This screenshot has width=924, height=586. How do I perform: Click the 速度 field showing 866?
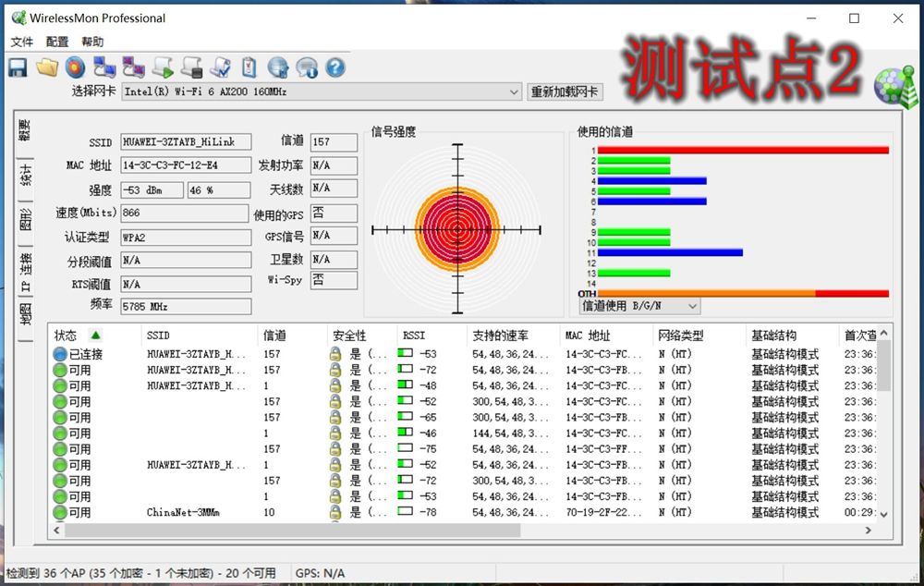[184, 213]
